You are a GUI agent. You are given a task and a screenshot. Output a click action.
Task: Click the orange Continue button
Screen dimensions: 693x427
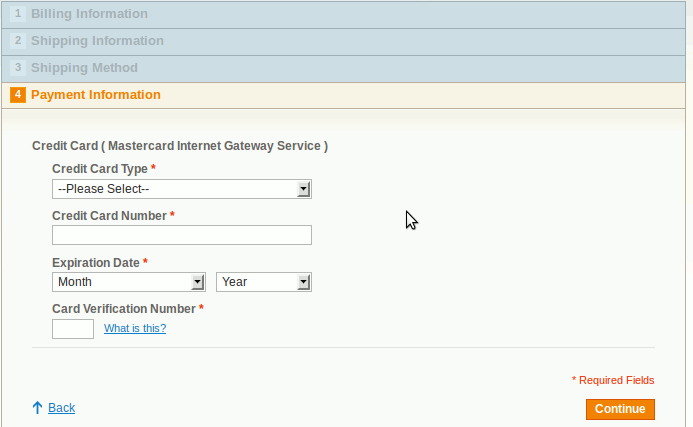620,409
